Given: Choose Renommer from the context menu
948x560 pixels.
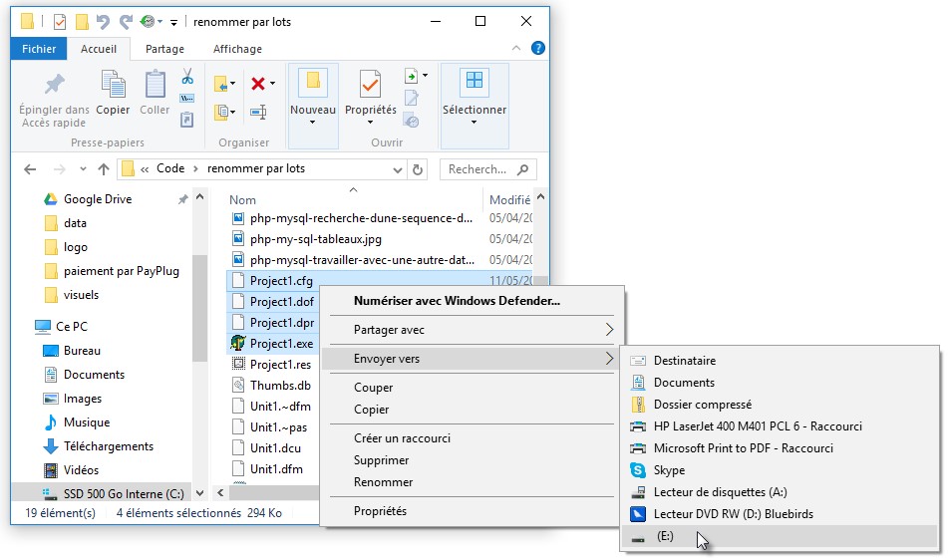Looking at the screenshot, I should pyautogui.click(x=383, y=482).
